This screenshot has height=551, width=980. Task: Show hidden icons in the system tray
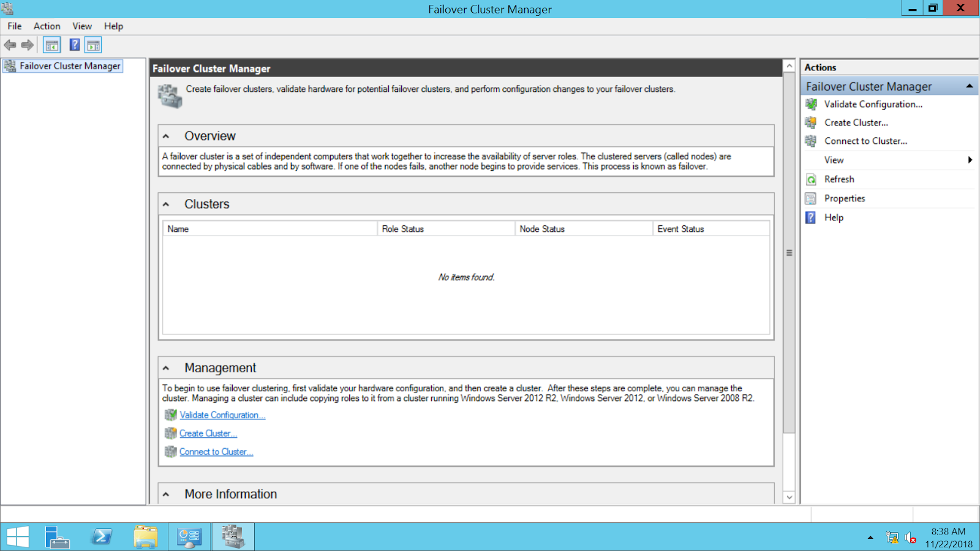tap(870, 538)
